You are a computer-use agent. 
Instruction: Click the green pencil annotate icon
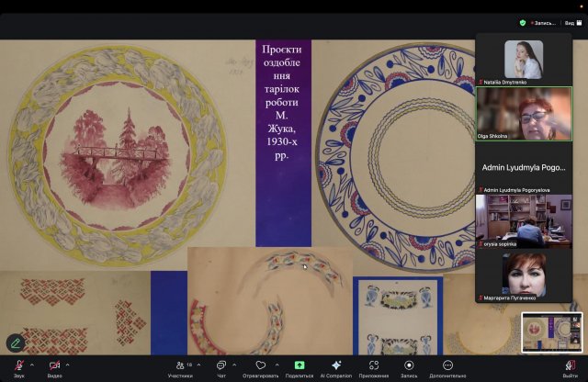15,343
